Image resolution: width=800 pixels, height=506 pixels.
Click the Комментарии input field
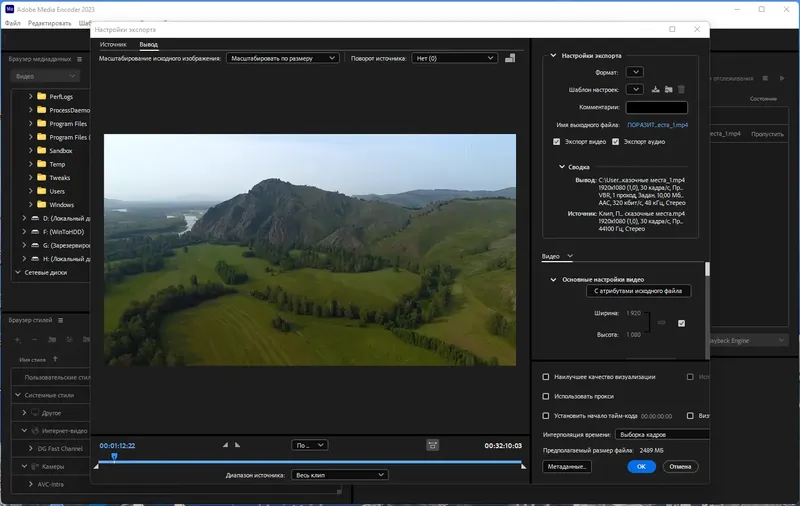(657, 107)
